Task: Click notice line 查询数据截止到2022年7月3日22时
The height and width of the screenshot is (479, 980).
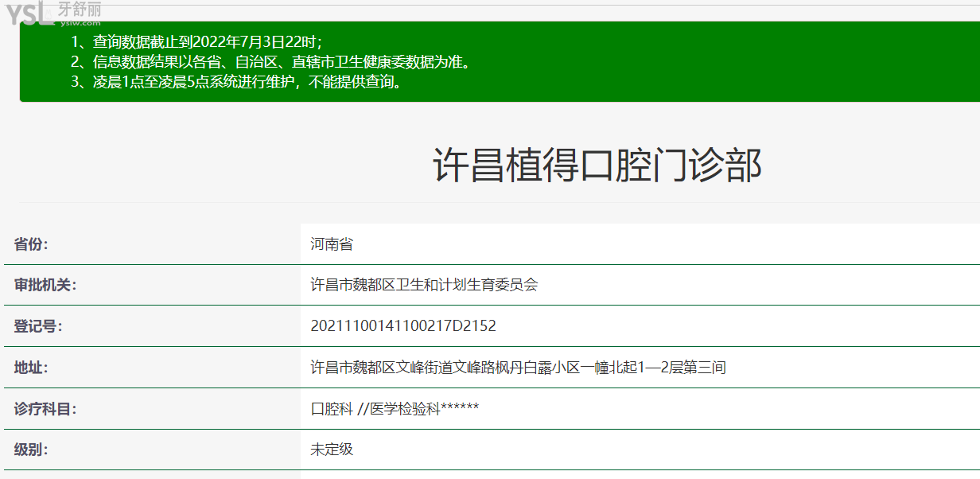Action: coord(196,42)
